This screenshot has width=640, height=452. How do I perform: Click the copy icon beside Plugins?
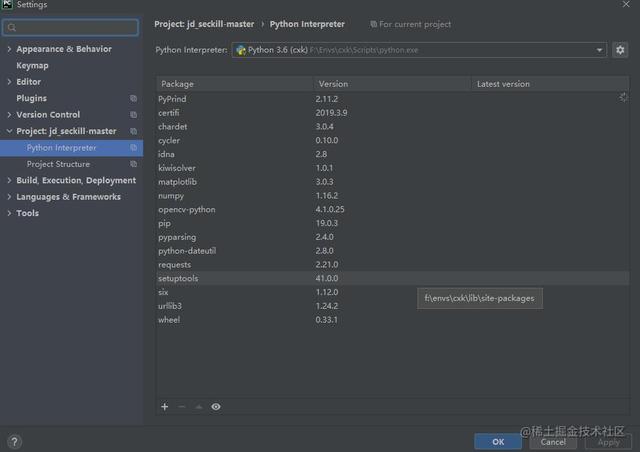tap(133, 98)
